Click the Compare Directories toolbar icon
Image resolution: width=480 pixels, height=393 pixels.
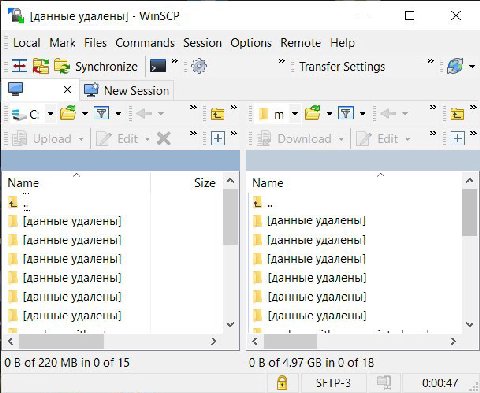(x=19, y=66)
